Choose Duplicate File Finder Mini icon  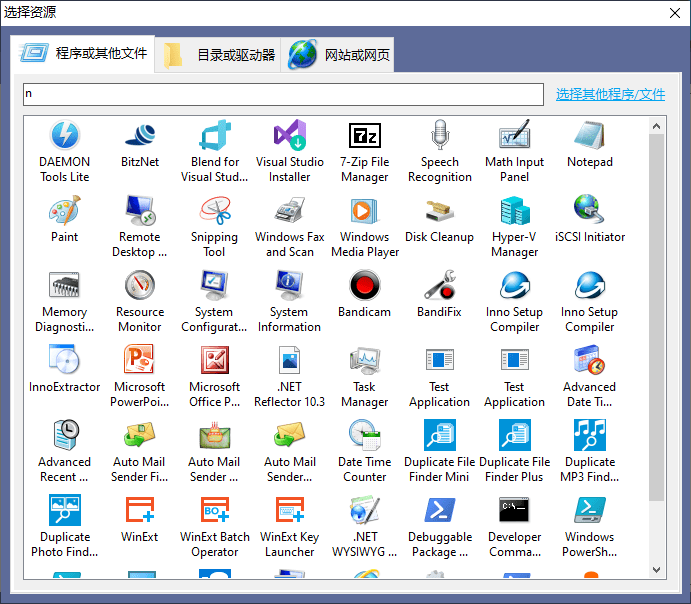click(439, 435)
